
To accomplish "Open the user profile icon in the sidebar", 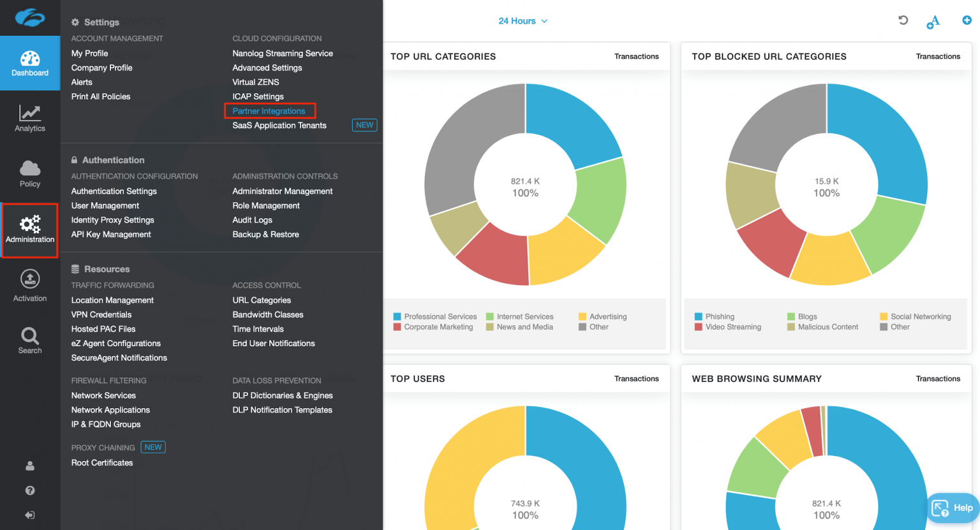I will tap(29, 466).
